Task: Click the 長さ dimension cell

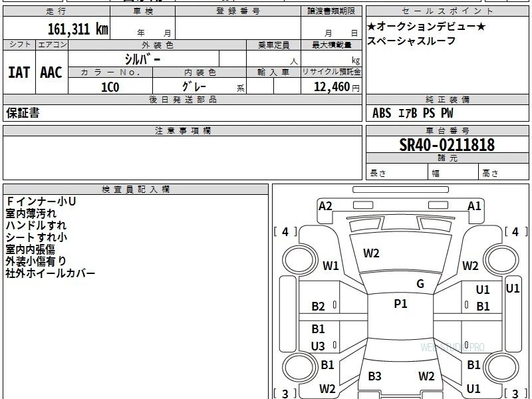Action: click(397, 173)
